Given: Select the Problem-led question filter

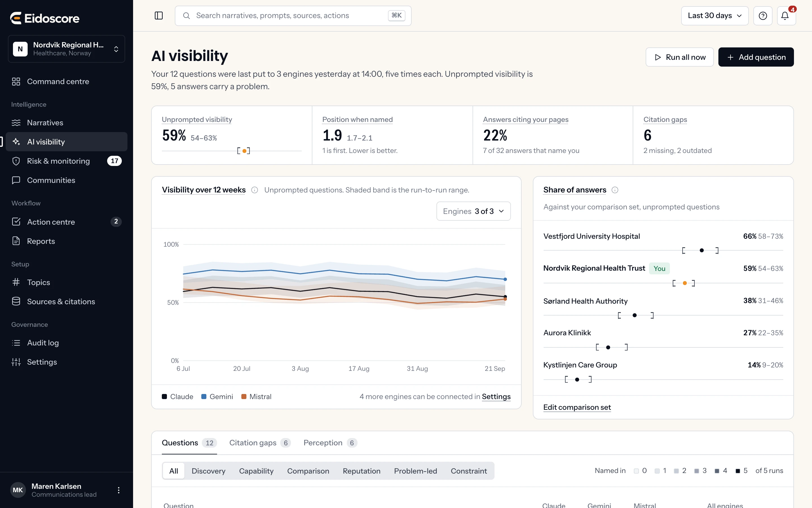Looking at the screenshot, I should pyautogui.click(x=415, y=471).
